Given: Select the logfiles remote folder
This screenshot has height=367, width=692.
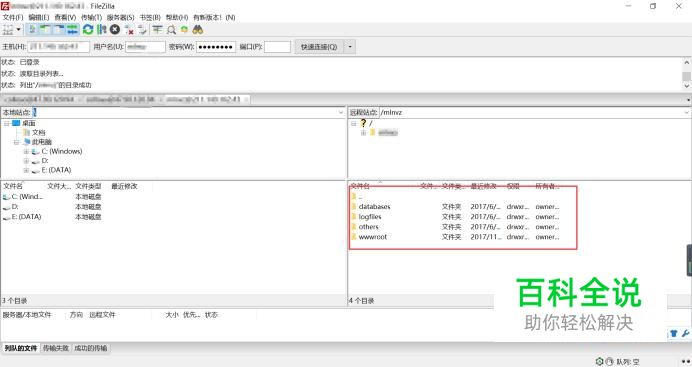Looking at the screenshot, I should point(370,217).
